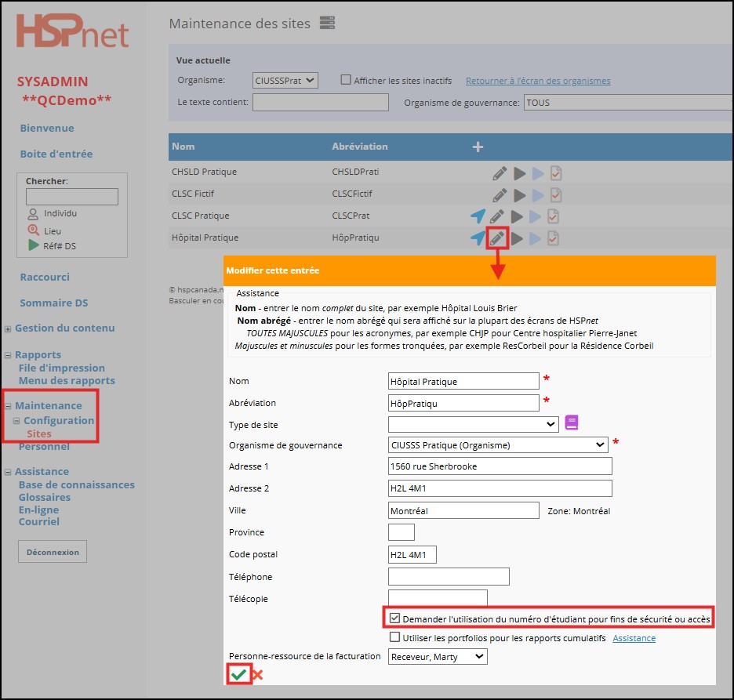Image resolution: width=734 pixels, height=700 pixels.
Task: Open the Personne-ressource de la facturation dropdown
Action: (438, 656)
